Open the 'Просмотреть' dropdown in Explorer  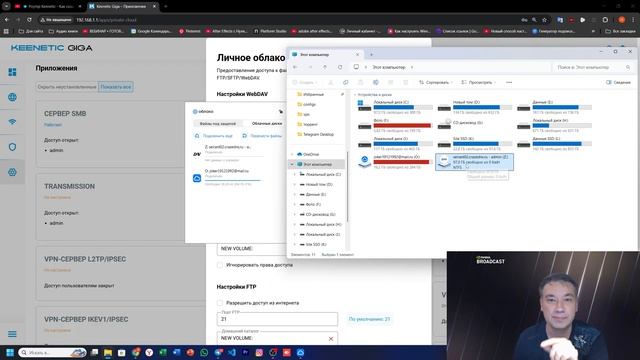point(478,82)
